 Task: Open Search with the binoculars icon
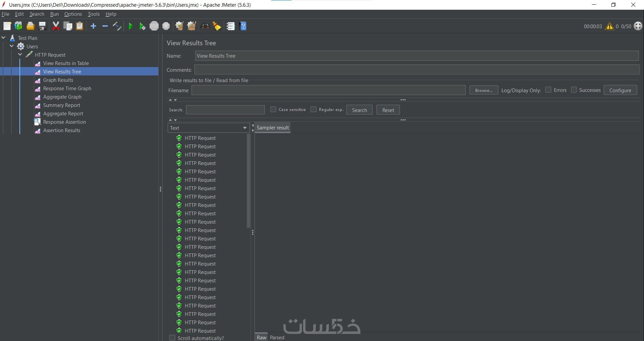pos(205,26)
